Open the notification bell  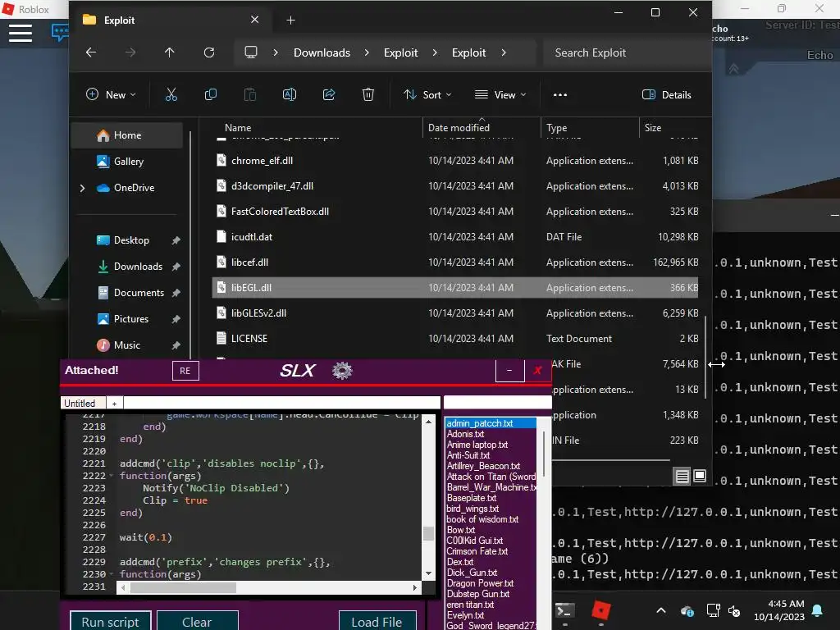click(x=818, y=610)
